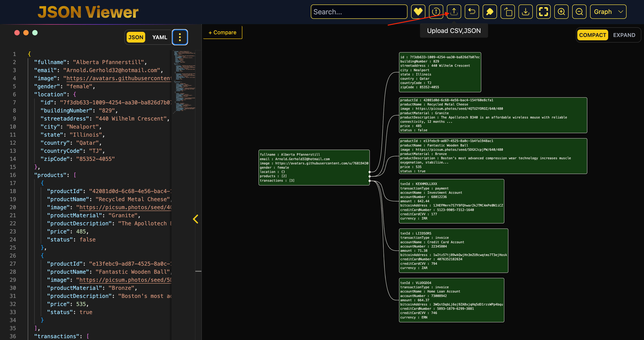This screenshot has width=644, height=340.
Task: Click the download icon
Action: point(525,12)
